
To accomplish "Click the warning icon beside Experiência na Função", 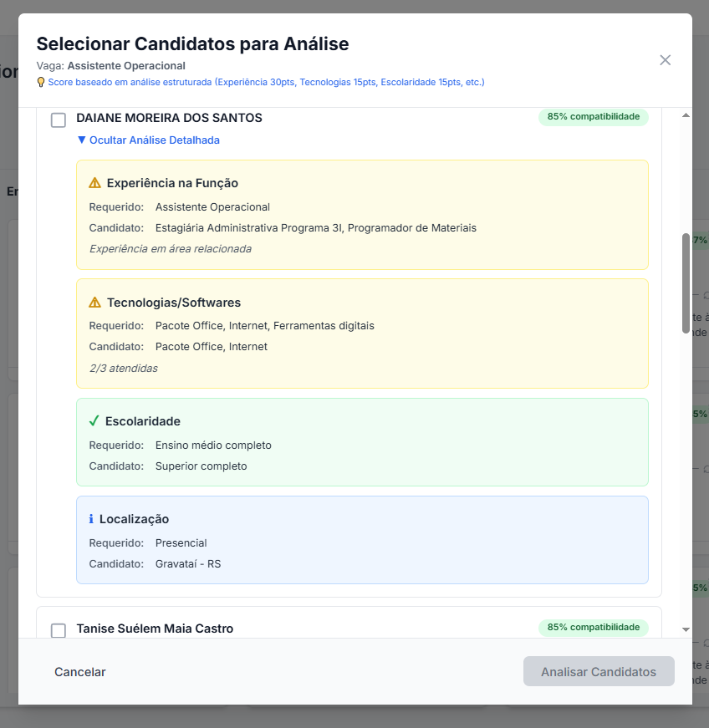I will click(94, 183).
